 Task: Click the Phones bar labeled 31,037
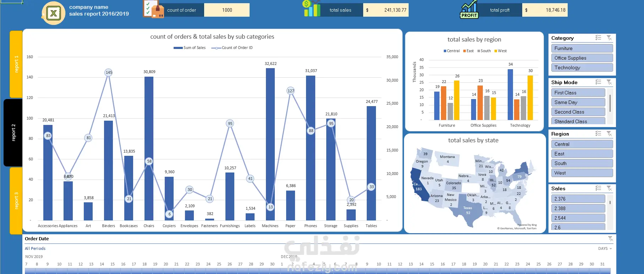pyautogui.click(x=311, y=148)
